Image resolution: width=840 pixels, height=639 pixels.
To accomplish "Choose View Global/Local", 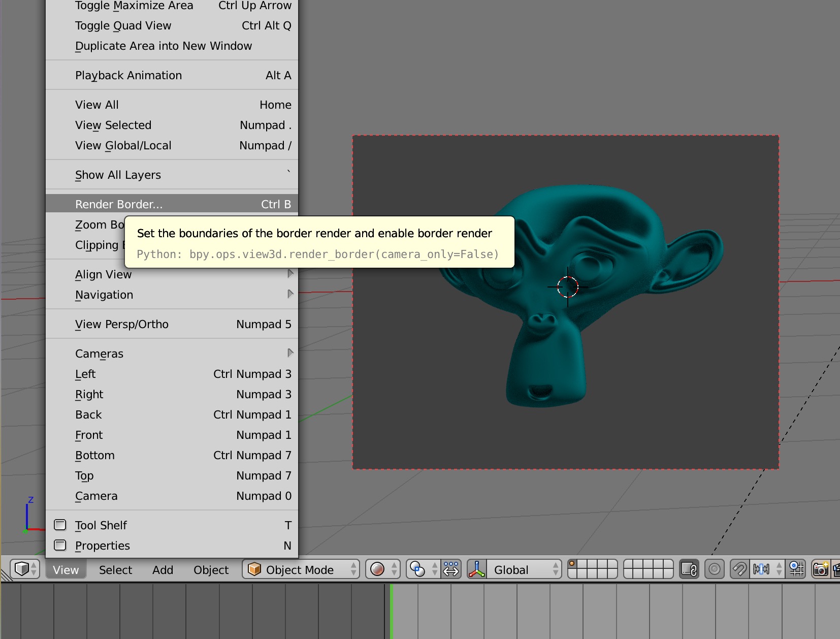I will [172, 145].
